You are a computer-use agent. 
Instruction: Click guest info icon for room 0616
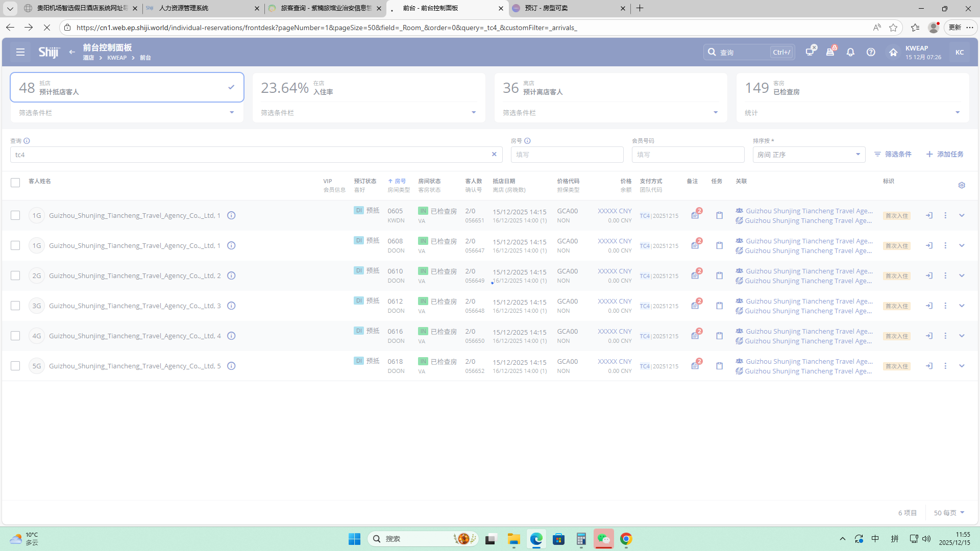231,336
